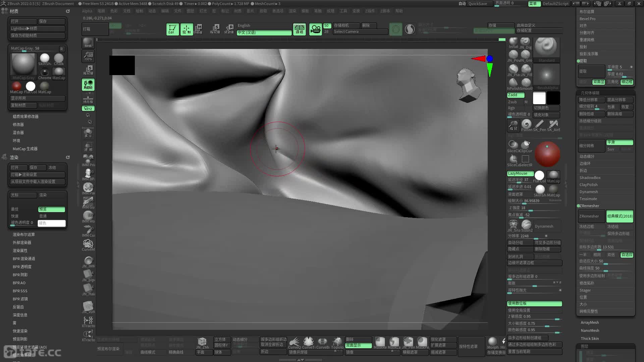Toggle Zadd mode
This screenshot has width=644, height=362.
[516, 95]
